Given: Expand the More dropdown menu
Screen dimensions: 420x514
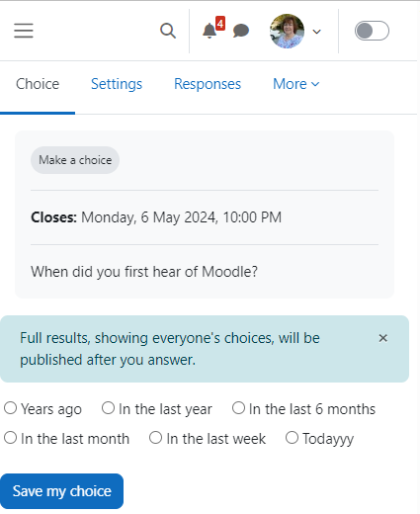Looking at the screenshot, I should click(x=296, y=84).
